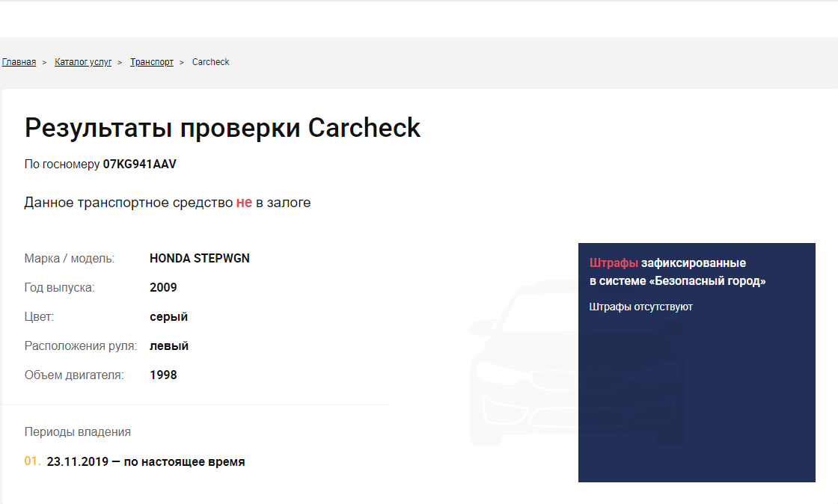The height and width of the screenshot is (504, 838).
Task: Select license plate 07KG941AAV
Action: click(x=139, y=165)
